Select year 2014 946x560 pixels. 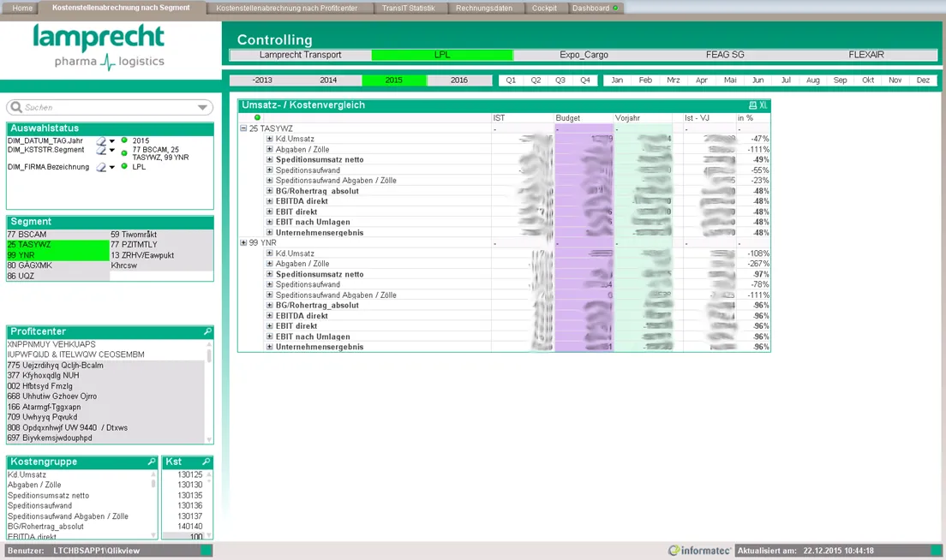click(328, 80)
